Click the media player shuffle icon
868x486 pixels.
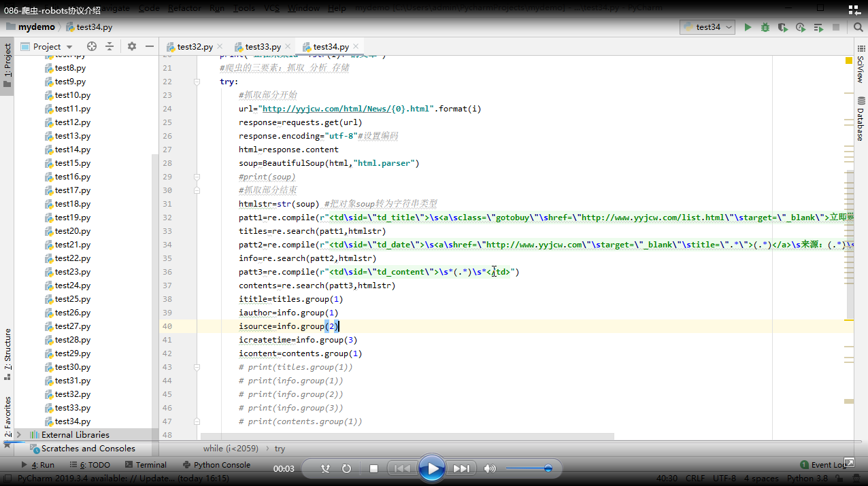pos(326,468)
